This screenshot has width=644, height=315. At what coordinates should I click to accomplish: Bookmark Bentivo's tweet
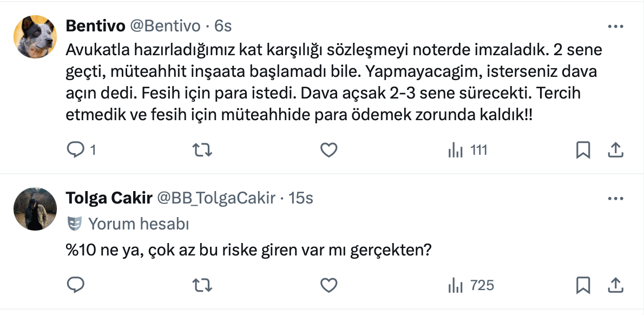(x=583, y=150)
